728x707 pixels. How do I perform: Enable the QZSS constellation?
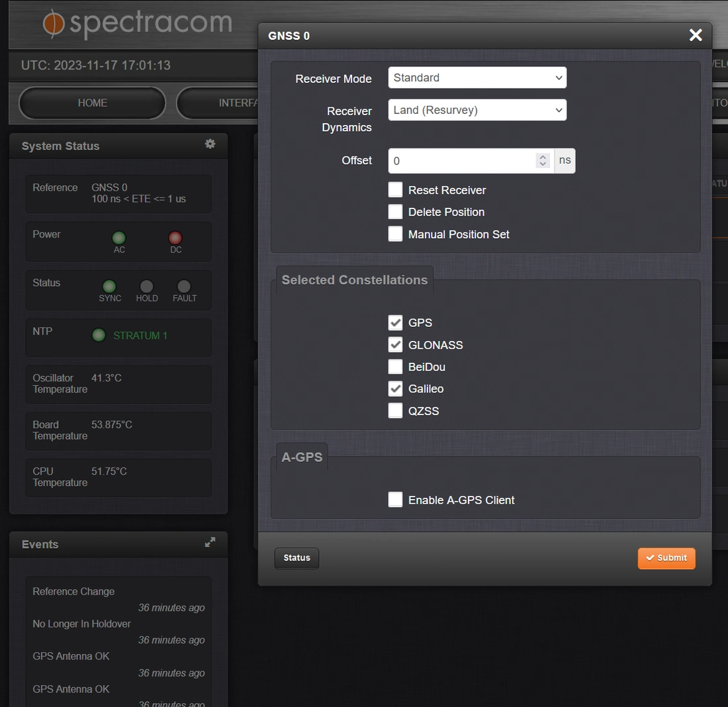[395, 410]
